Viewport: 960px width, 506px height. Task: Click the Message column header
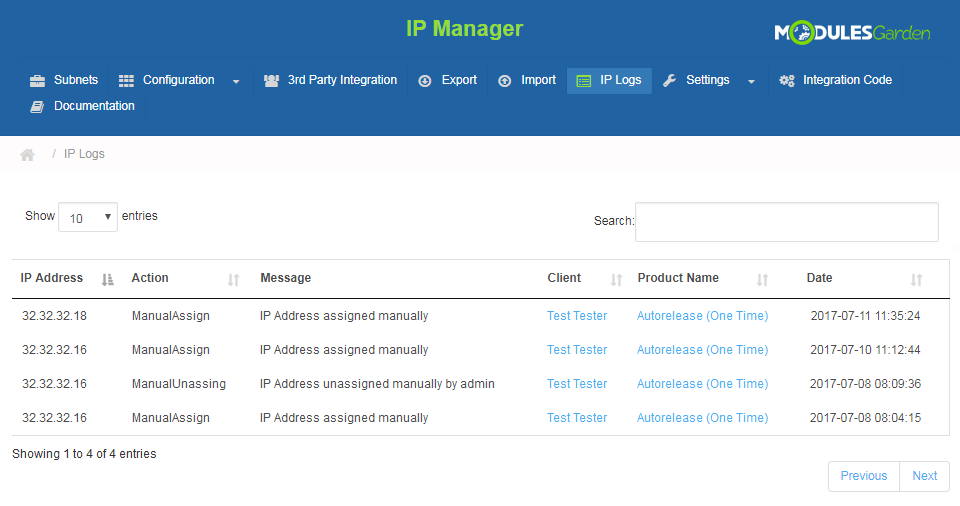click(x=286, y=278)
